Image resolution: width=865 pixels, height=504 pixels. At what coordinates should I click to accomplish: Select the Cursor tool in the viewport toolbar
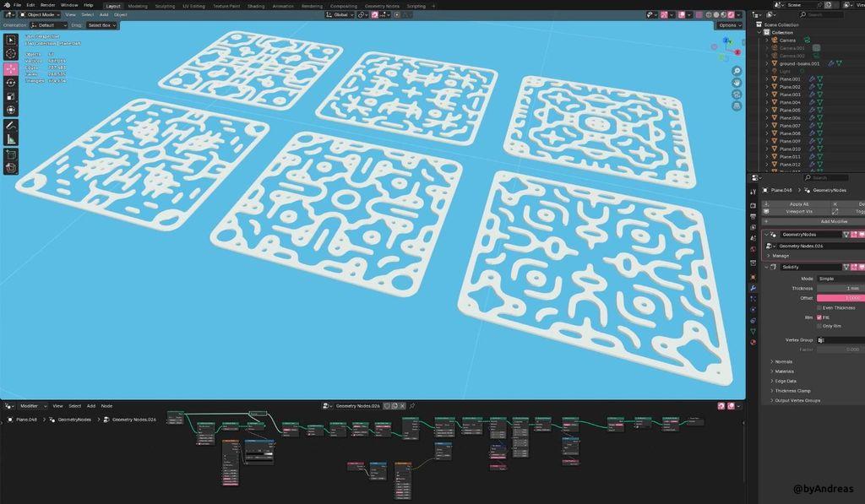tap(11, 53)
